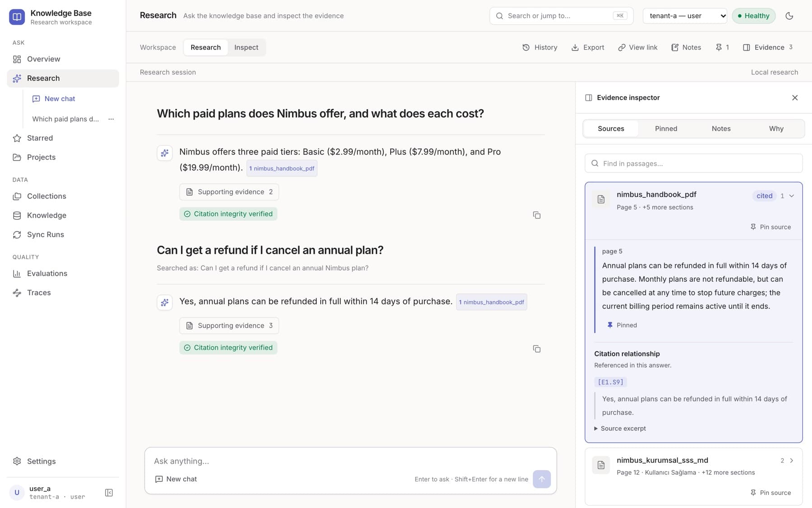Open Projects in the sidebar
This screenshot has height=508, width=812.
63,157
